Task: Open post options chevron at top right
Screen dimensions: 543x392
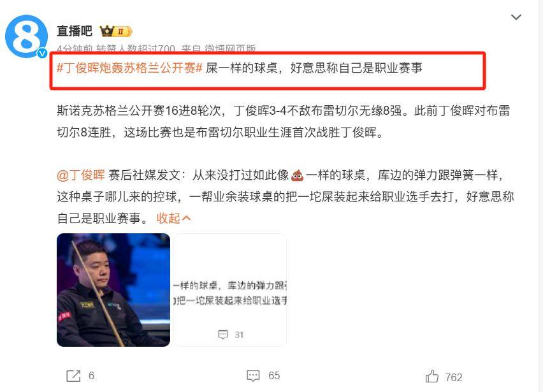Action: pos(516,17)
